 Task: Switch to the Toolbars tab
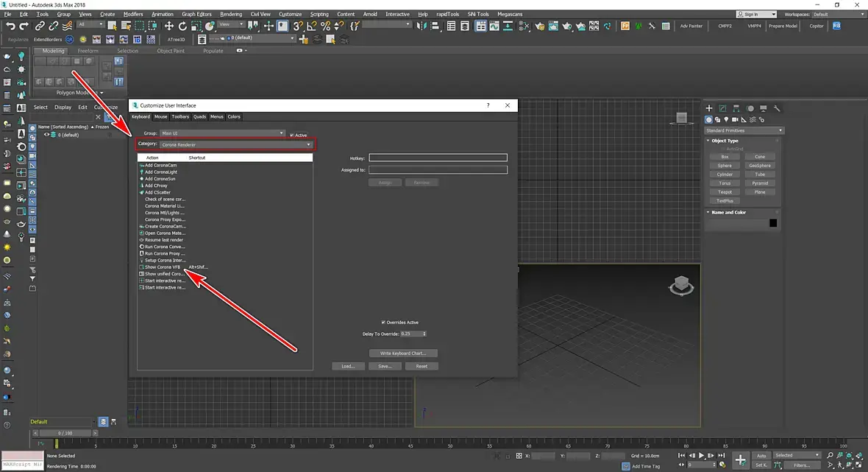(180, 117)
